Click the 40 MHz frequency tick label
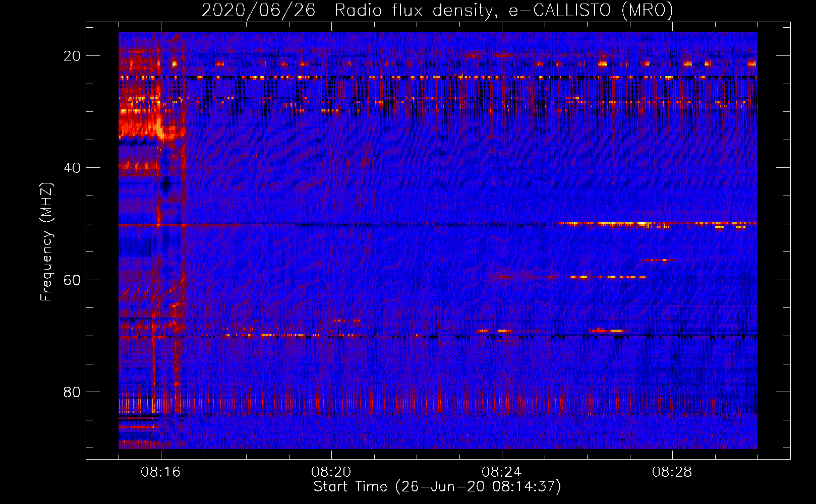This screenshot has width=816, height=504. point(72,168)
